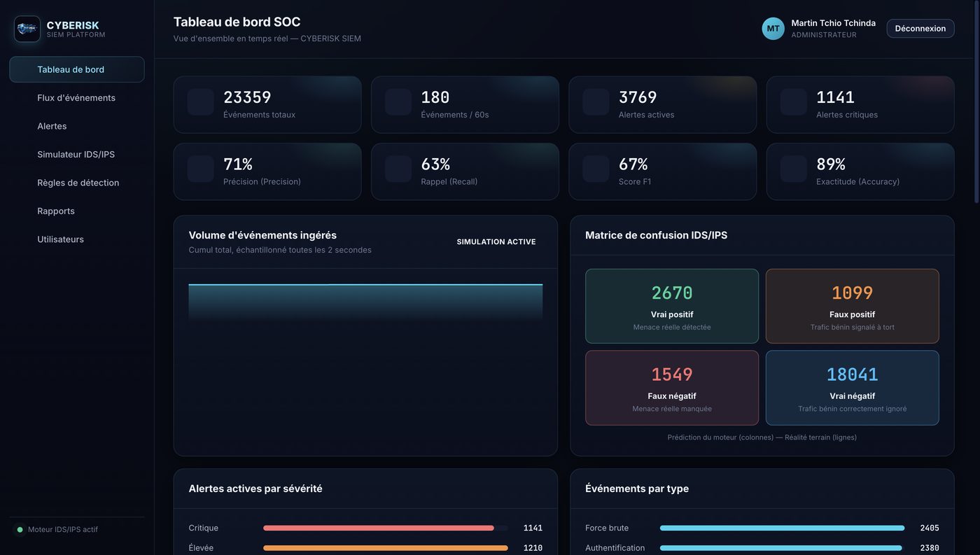Click the green engine status dot

(20, 530)
